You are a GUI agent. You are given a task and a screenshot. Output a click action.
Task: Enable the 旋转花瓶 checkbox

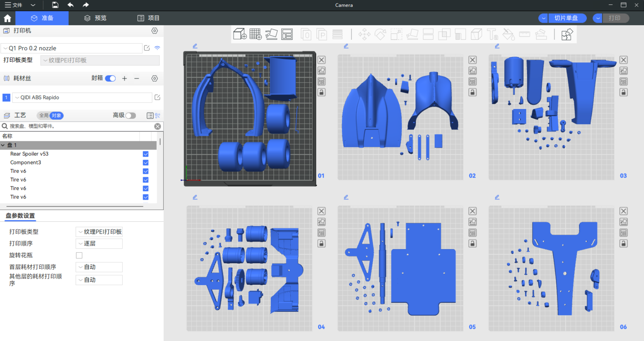pyautogui.click(x=79, y=255)
